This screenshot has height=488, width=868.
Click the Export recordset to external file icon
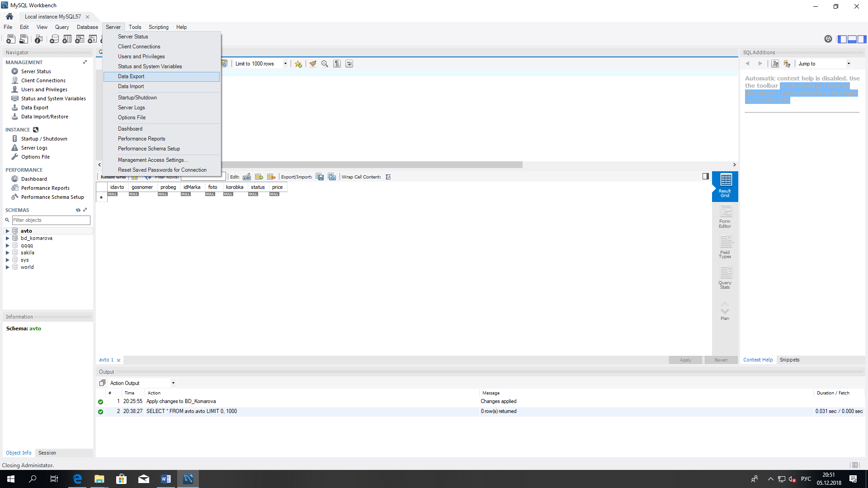320,176
